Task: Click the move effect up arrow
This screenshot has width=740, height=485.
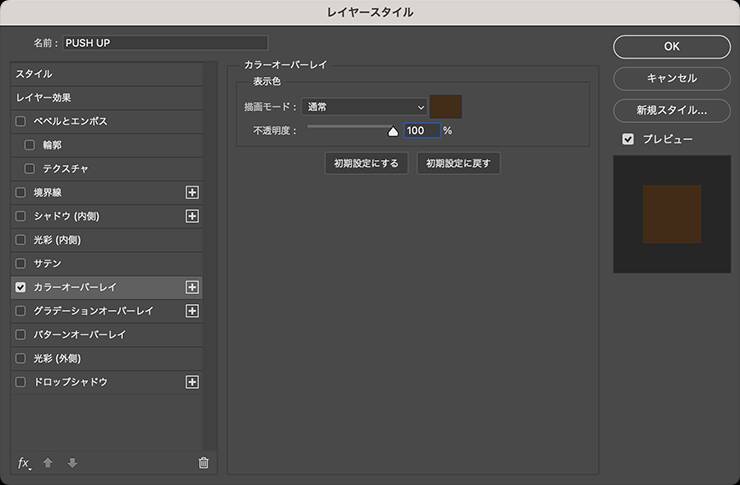Action: click(48, 463)
